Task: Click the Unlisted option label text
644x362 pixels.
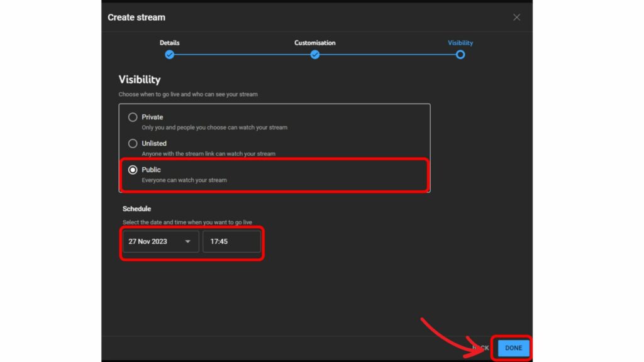Action: pos(154,143)
